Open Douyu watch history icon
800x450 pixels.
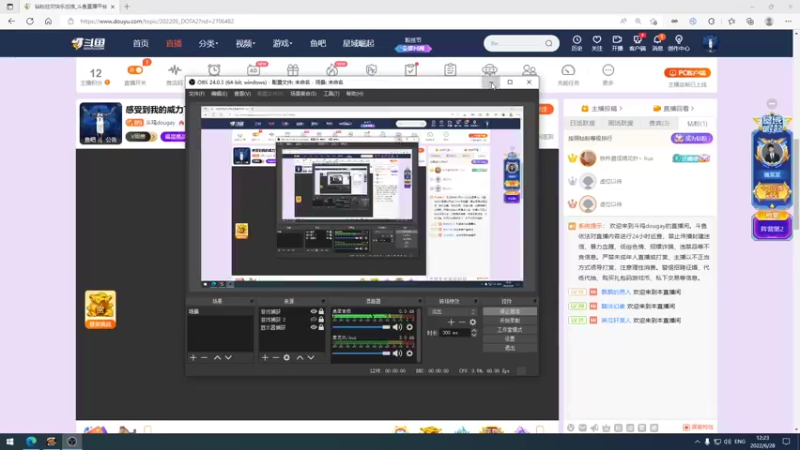(577, 43)
